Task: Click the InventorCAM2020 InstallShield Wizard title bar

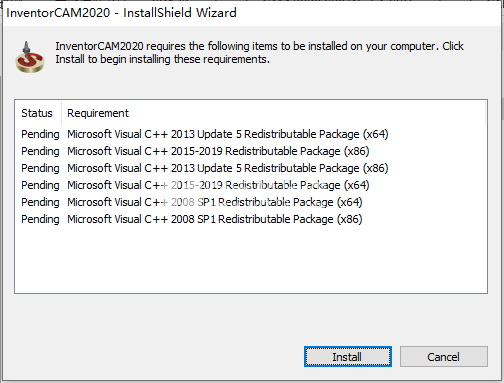Action: (252, 13)
